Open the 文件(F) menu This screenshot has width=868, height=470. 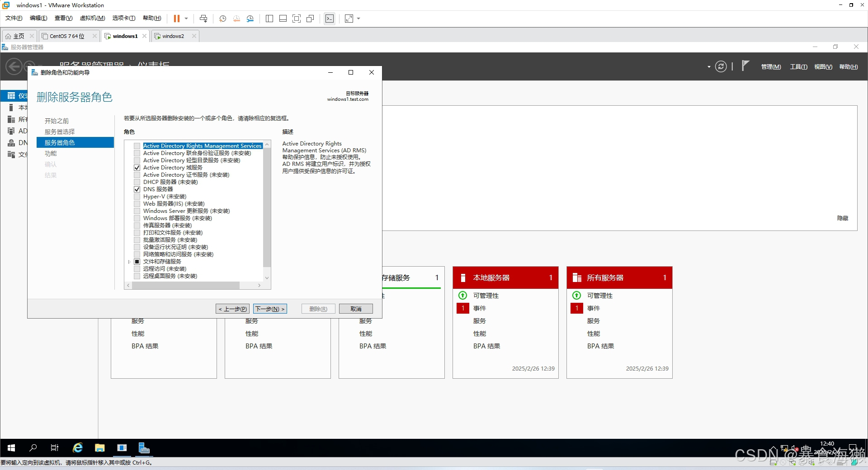pos(14,18)
